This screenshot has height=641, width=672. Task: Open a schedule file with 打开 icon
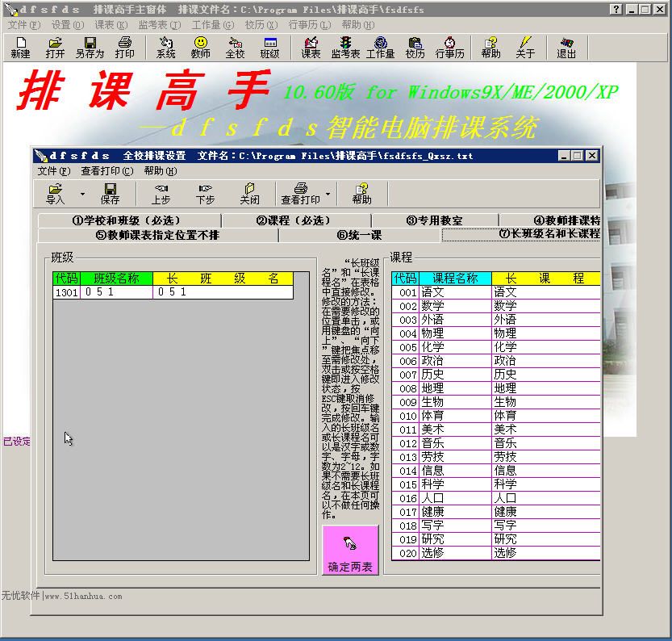53,47
